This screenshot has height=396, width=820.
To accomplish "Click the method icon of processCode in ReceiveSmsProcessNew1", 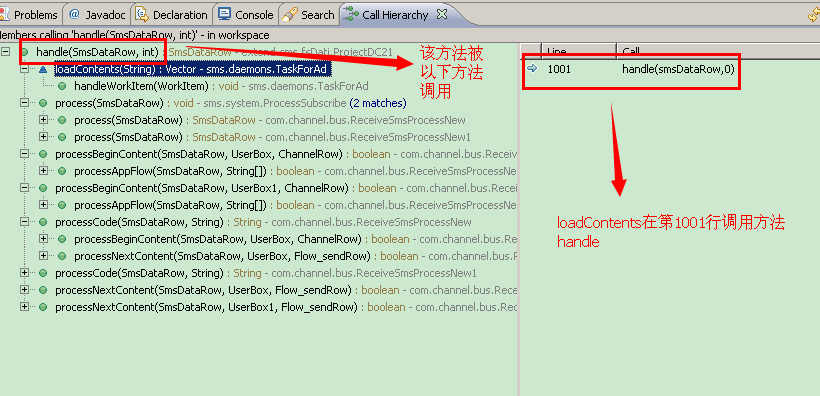I will point(43,273).
